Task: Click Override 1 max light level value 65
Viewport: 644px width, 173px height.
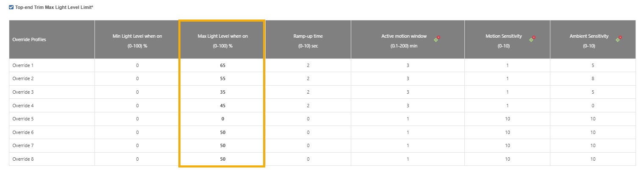Action: [x=222, y=65]
